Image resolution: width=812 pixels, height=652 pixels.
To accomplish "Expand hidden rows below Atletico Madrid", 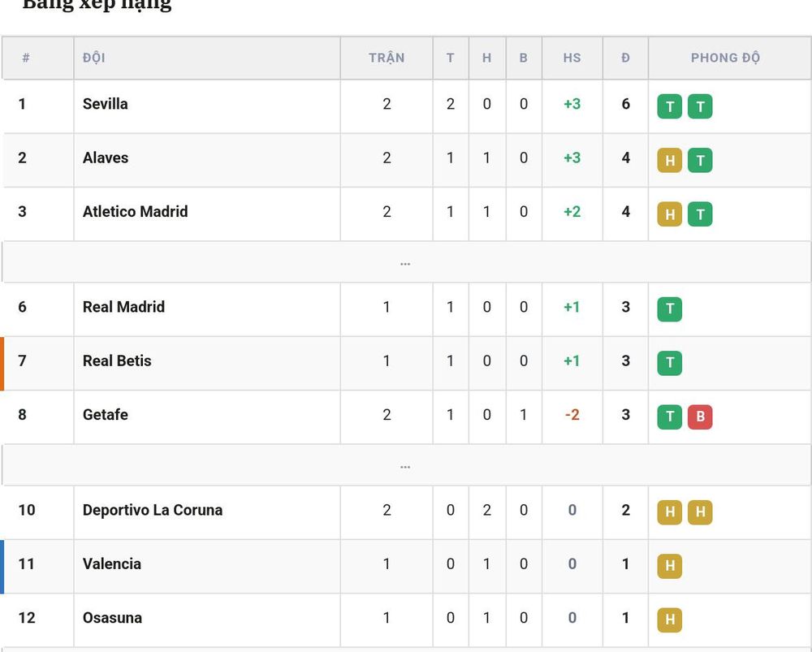I will 406,262.
